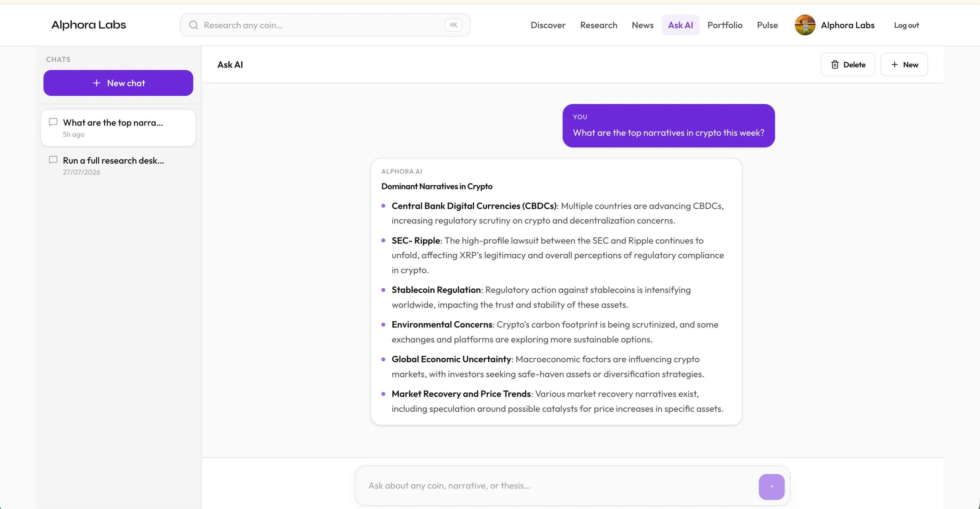Click the '27/07/2026' chat date
Screen dimensions: 980x509
click(81, 172)
